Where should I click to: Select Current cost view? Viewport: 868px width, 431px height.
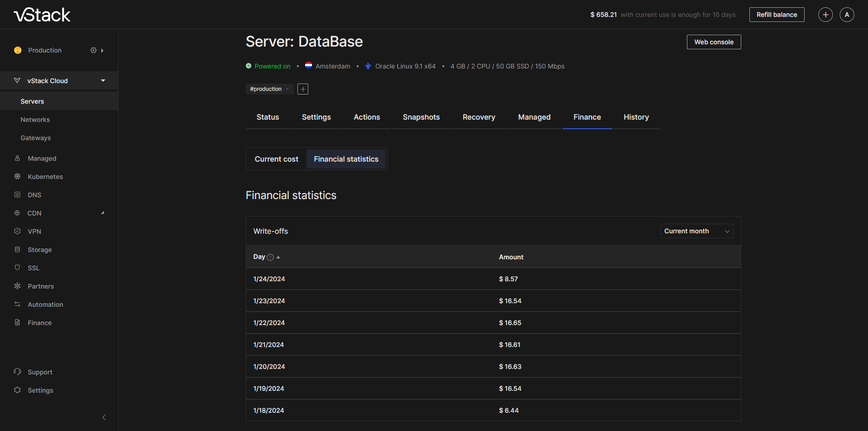(x=276, y=159)
